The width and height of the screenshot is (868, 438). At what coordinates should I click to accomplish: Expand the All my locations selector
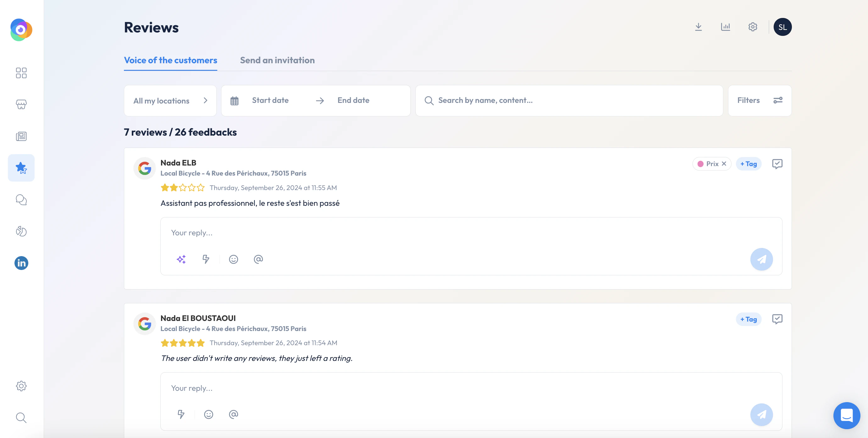(170, 100)
